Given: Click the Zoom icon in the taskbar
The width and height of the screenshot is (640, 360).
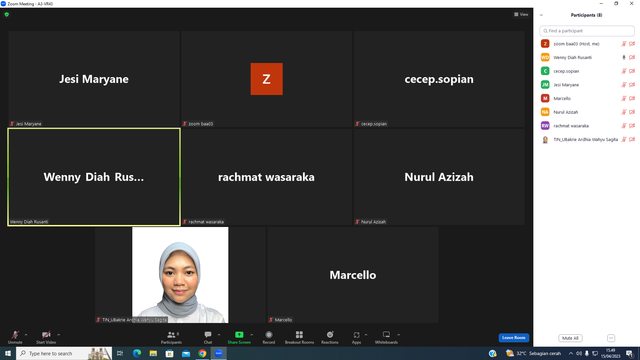Looking at the screenshot, I should 218,353.
